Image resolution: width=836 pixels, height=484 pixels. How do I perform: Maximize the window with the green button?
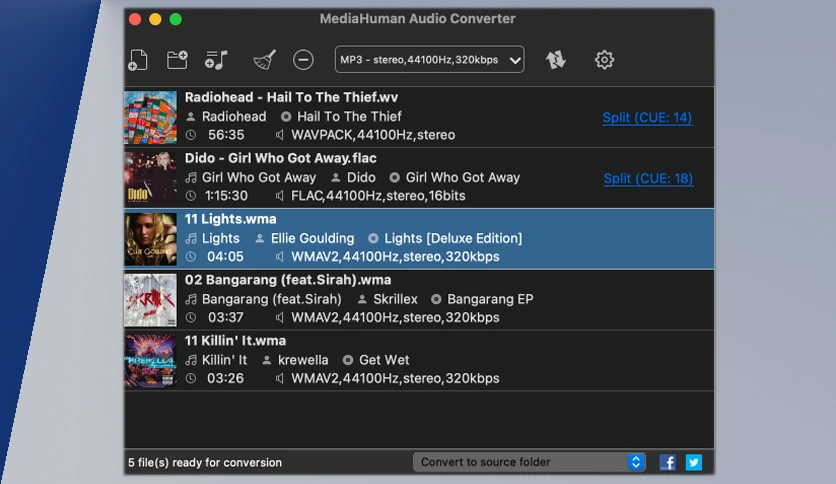click(x=175, y=19)
